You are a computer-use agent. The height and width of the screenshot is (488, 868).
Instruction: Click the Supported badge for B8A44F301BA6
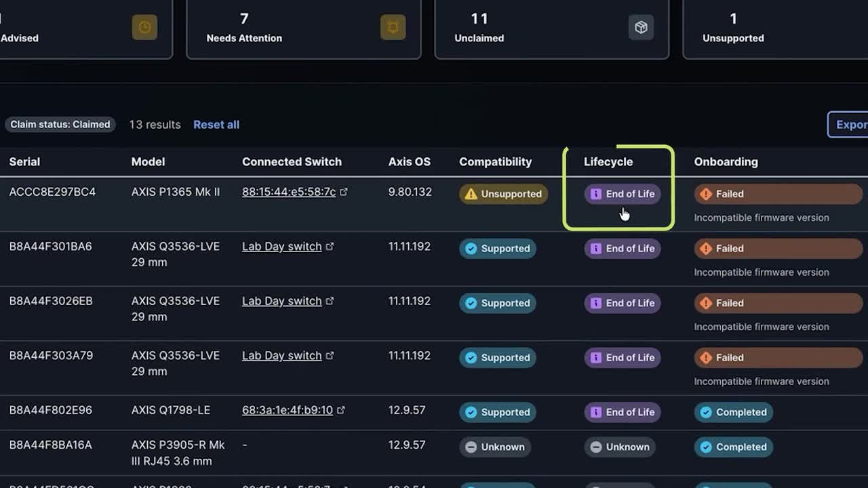tap(498, 249)
